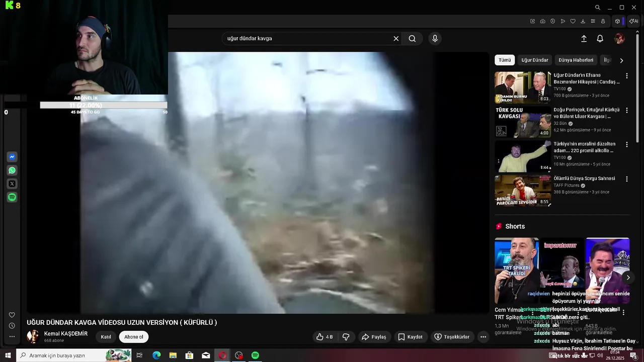644x362 pixels.
Task: Open the Opera flow send arrow icon
Action: [563, 21]
